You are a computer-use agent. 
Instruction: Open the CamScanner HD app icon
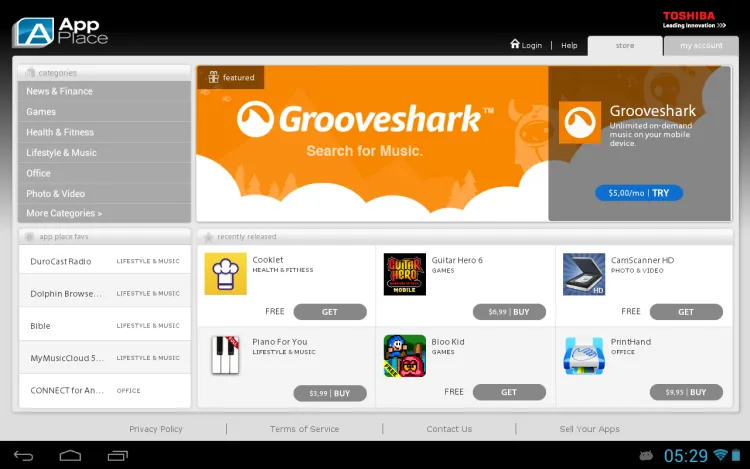point(584,274)
